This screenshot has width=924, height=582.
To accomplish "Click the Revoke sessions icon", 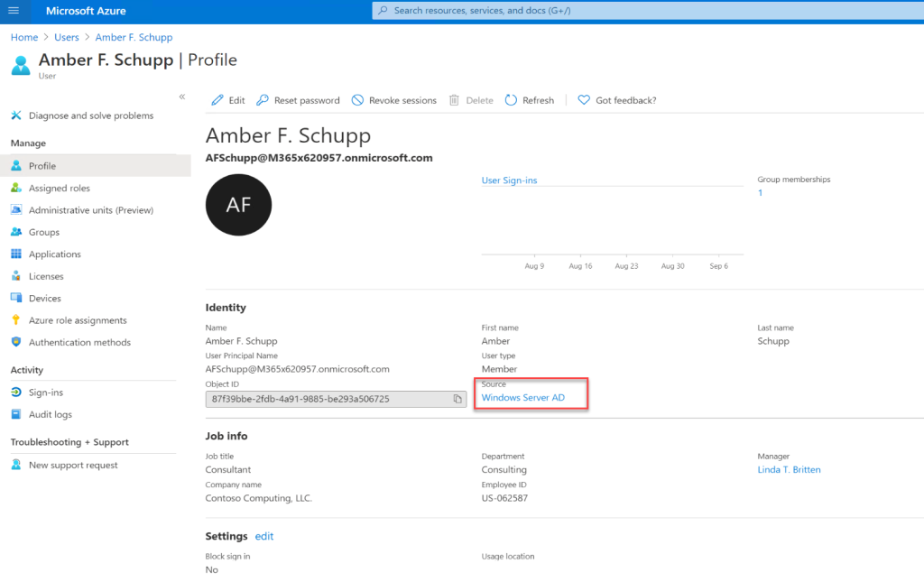I will tap(358, 100).
